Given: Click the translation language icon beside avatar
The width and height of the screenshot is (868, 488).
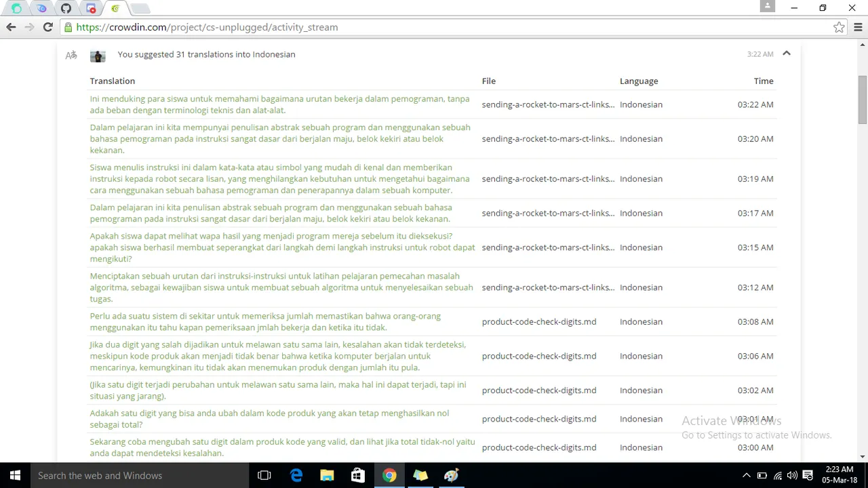Looking at the screenshot, I should click(x=71, y=55).
